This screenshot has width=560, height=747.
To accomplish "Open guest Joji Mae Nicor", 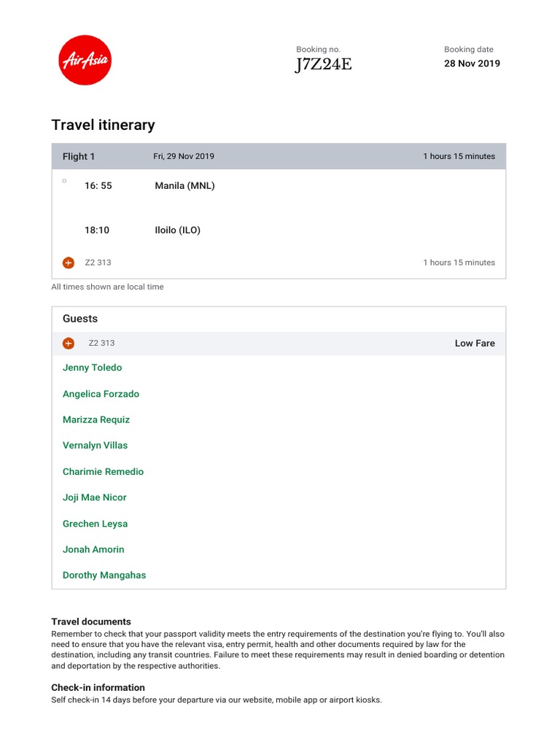I will [95, 498].
